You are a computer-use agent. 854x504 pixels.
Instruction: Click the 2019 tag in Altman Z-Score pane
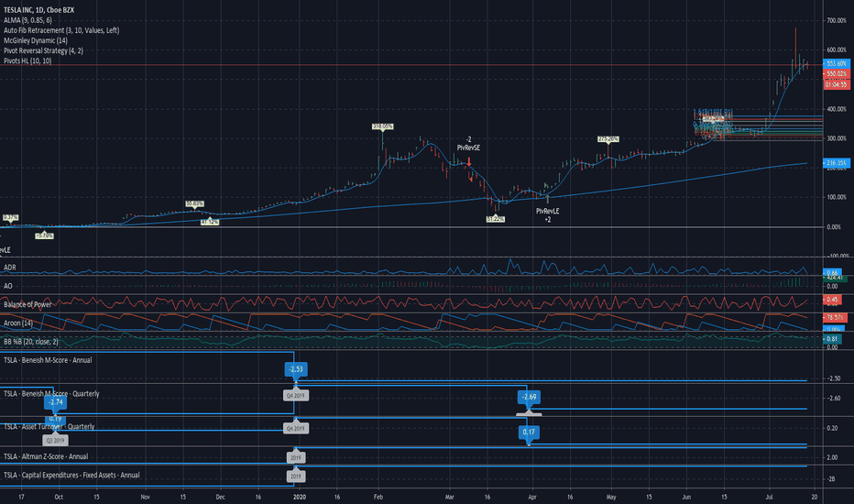(x=296, y=457)
